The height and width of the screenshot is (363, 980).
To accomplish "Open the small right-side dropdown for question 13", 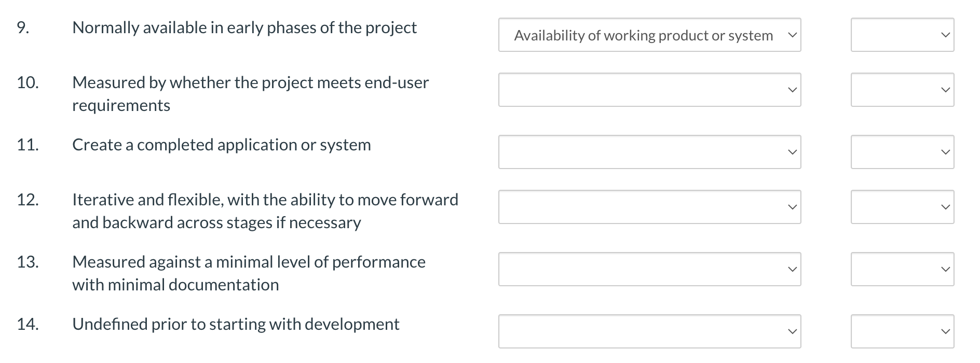I will [x=902, y=269].
